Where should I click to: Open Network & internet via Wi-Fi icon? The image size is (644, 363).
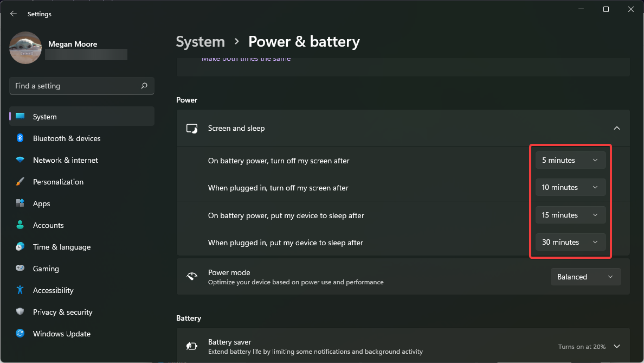pos(20,160)
